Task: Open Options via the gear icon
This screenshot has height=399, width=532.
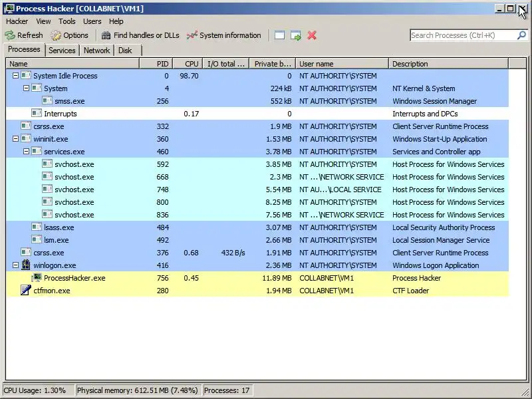Action: point(56,35)
